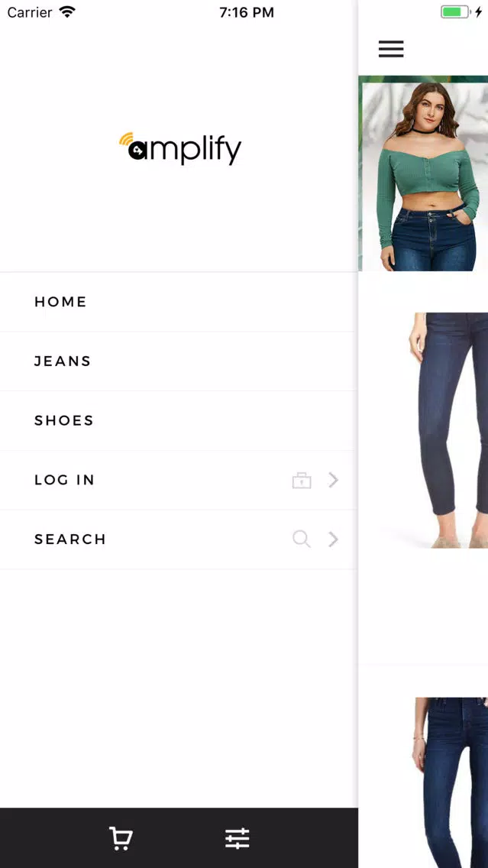Go to the LOG IN item
The image size is (488, 868).
[178, 480]
